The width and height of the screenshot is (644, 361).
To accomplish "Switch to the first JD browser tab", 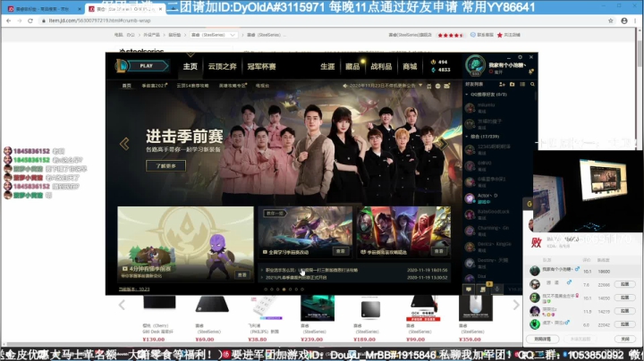I will point(43,9).
